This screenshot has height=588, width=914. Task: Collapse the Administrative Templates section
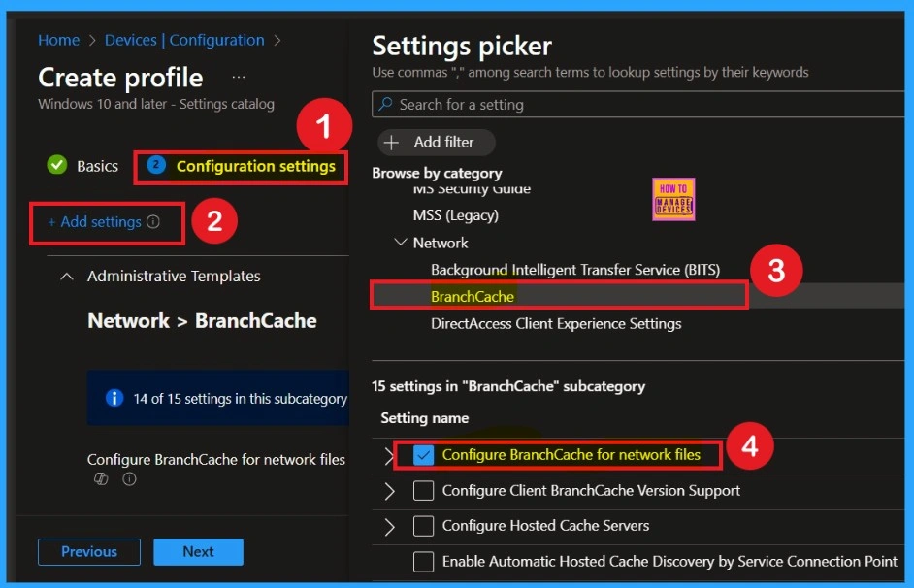pyautogui.click(x=67, y=277)
